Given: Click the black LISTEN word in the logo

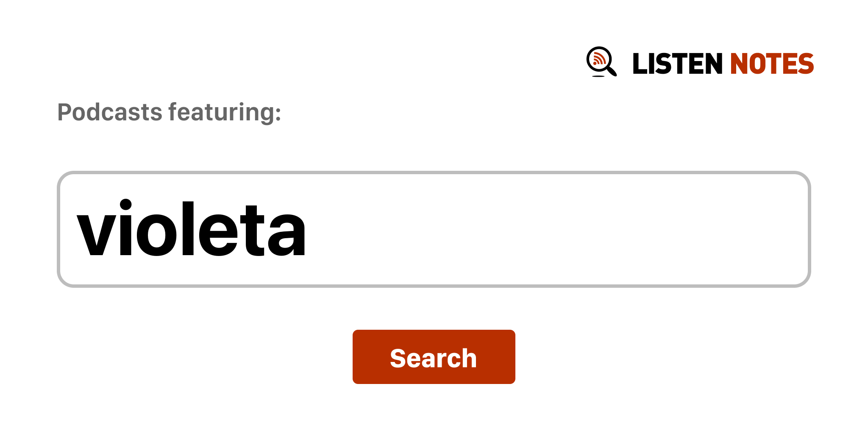Looking at the screenshot, I should (x=677, y=64).
